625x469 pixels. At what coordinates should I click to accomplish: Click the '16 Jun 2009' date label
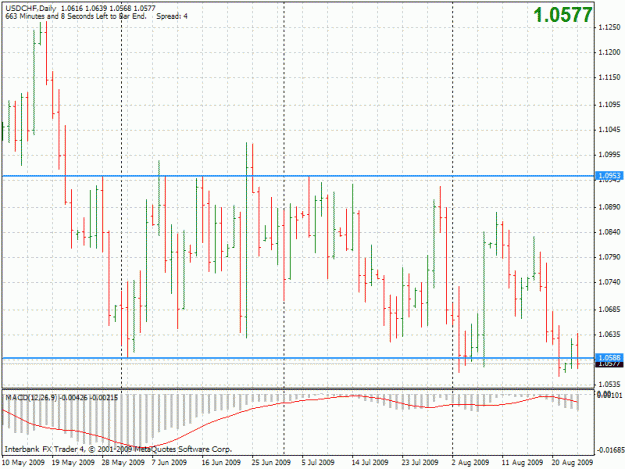click(x=221, y=462)
